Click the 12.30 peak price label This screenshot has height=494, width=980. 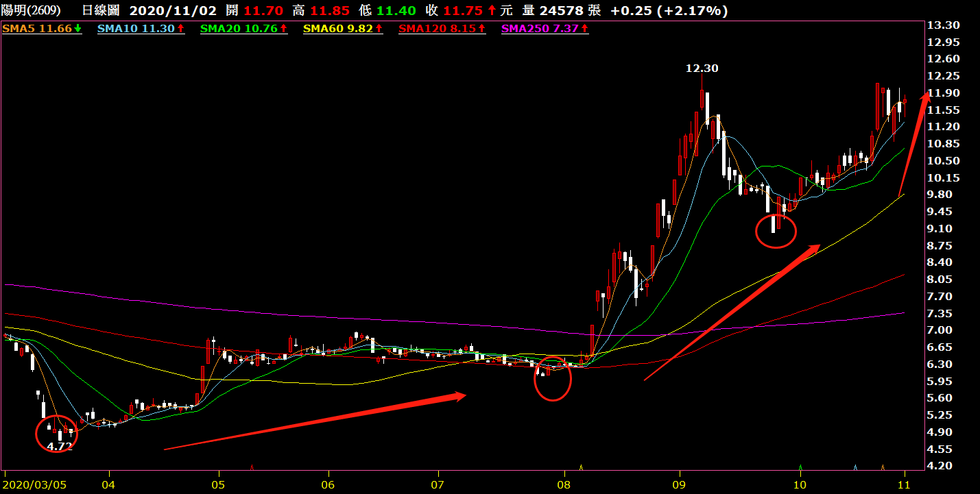[x=702, y=68]
